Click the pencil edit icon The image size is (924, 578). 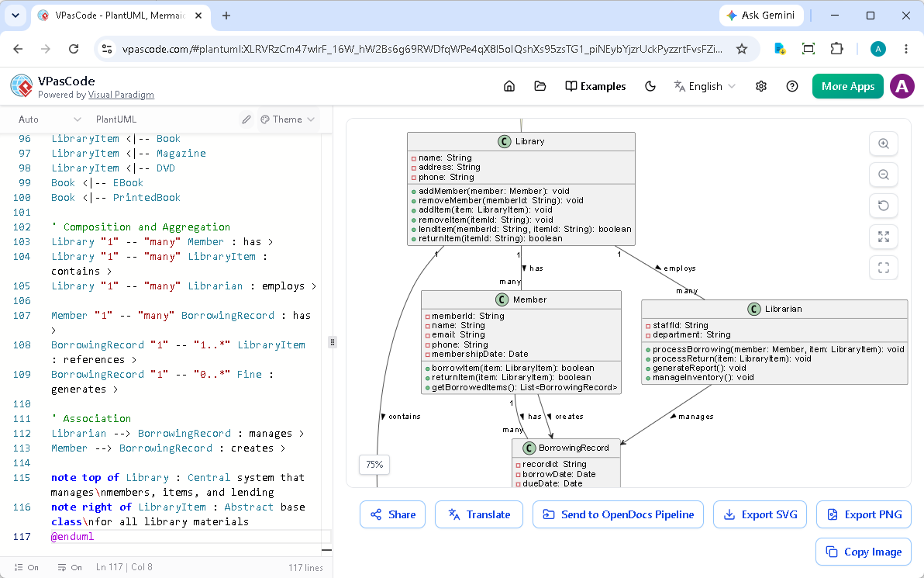(247, 119)
